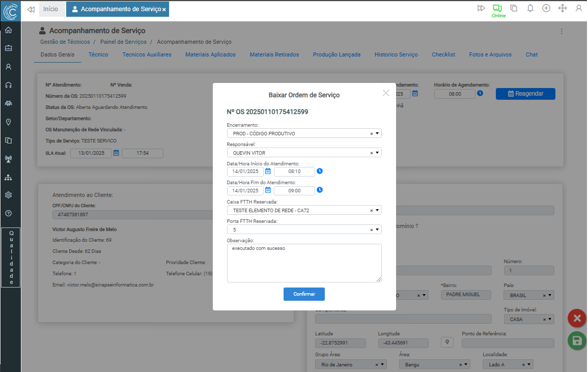Expand Caixa FTTH Reservada dropdown
588x372 pixels.
coord(378,210)
